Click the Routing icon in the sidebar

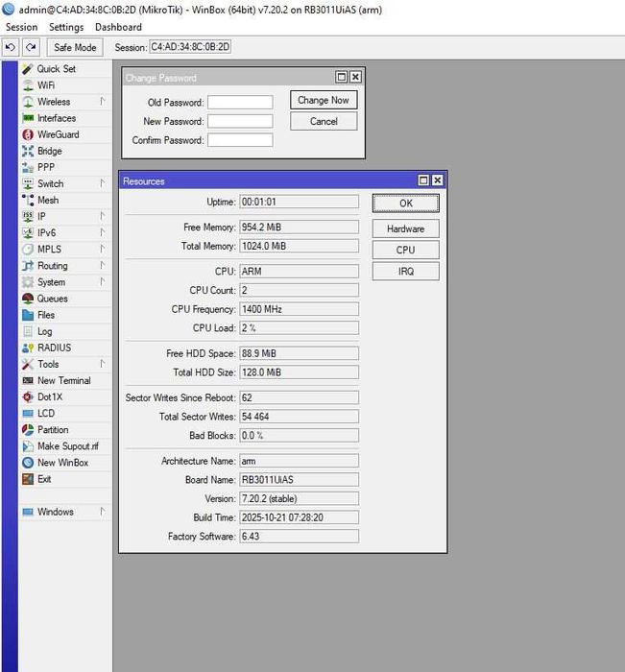coord(28,266)
